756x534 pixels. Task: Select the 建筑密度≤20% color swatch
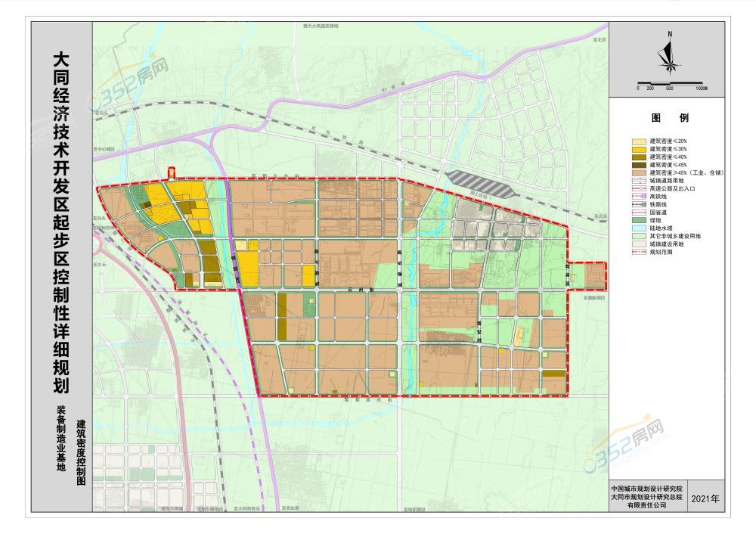[639, 141]
